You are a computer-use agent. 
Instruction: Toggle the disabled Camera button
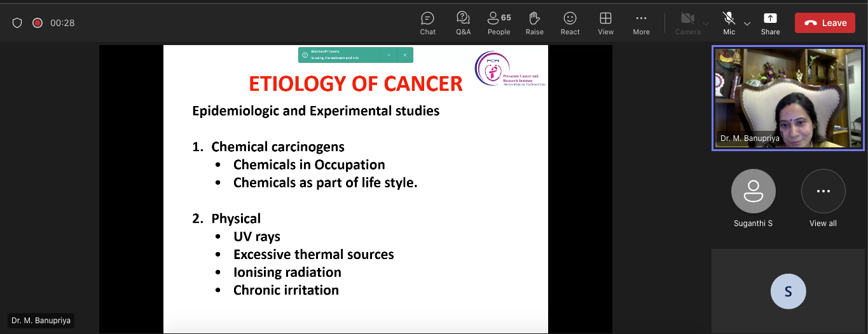pos(687,23)
